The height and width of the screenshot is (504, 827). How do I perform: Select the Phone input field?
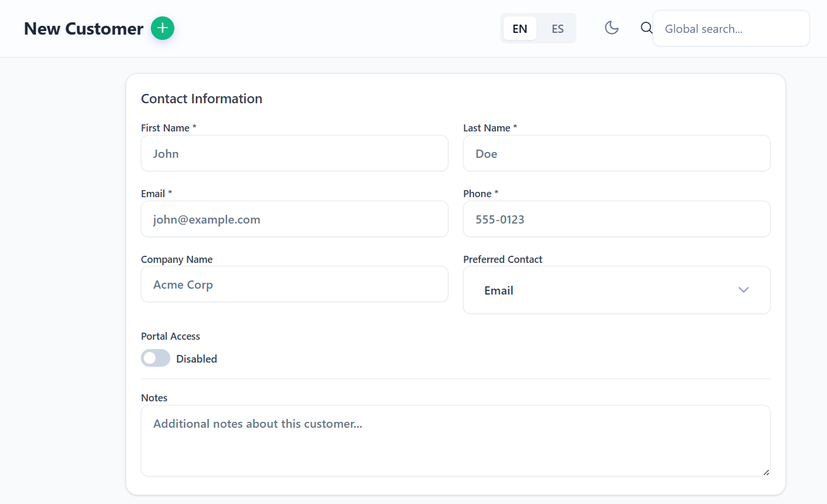tap(617, 219)
